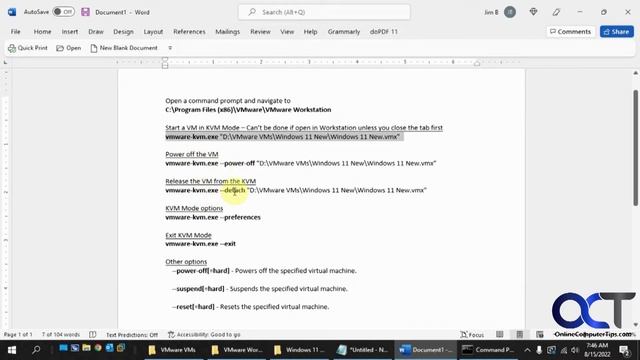Click the right indent marker on ruler
This screenshot has height=360, width=640.
(x=477, y=63)
